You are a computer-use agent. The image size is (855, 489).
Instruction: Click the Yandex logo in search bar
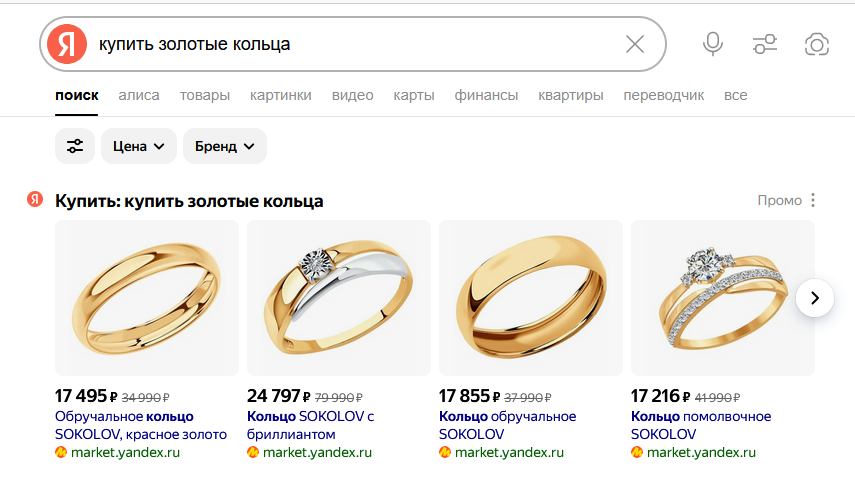(x=67, y=44)
